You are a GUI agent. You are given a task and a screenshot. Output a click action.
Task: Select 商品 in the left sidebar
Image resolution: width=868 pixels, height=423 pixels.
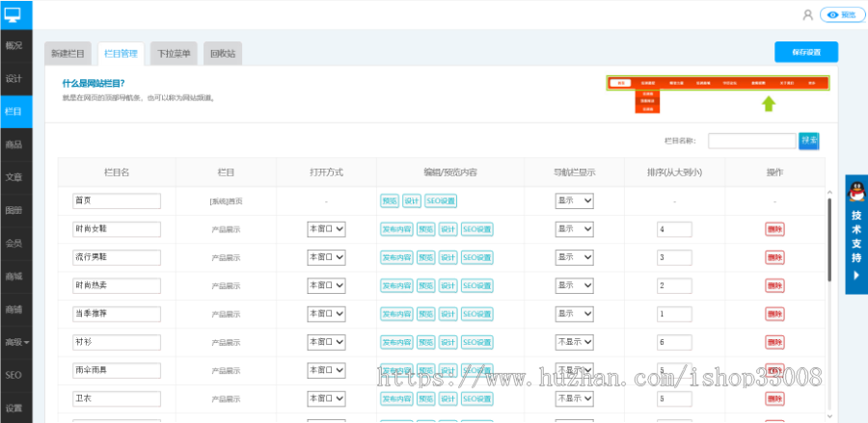[x=14, y=145]
